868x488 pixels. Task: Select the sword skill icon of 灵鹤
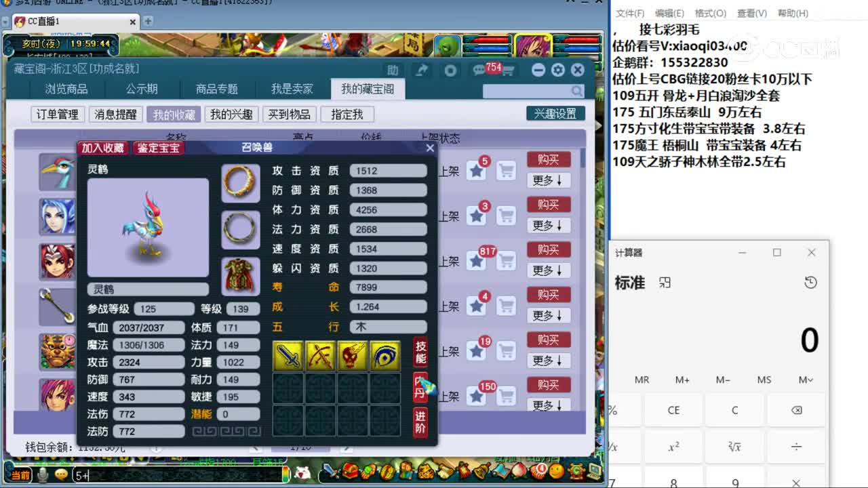tap(288, 355)
